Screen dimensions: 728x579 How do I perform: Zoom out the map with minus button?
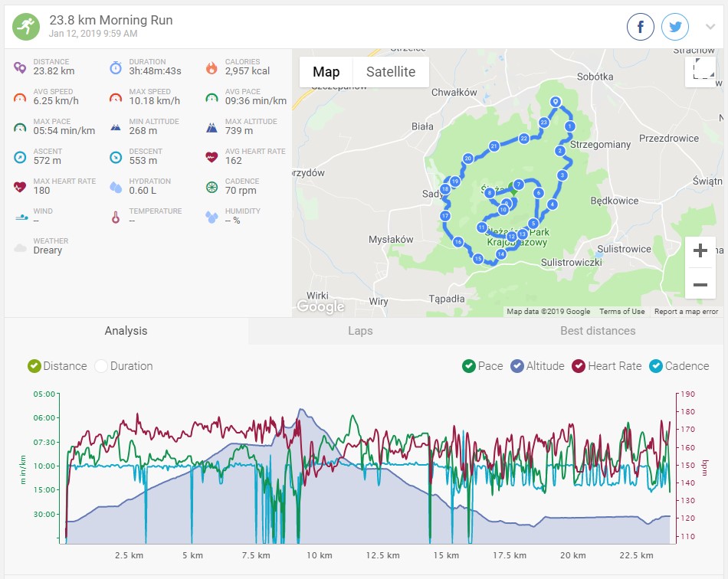click(x=700, y=285)
